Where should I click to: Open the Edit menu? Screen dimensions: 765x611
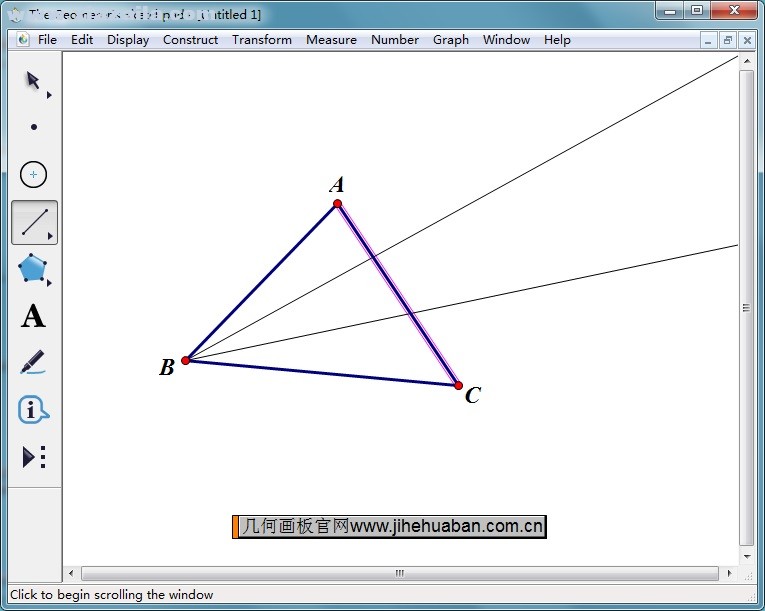pos(82,40)
